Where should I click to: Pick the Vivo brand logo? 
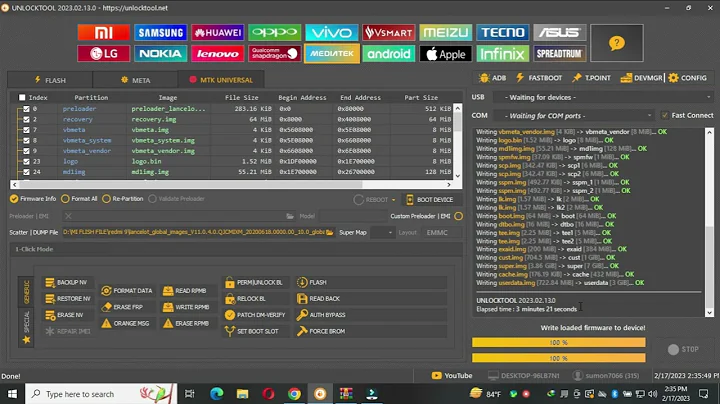pos(332,33)
